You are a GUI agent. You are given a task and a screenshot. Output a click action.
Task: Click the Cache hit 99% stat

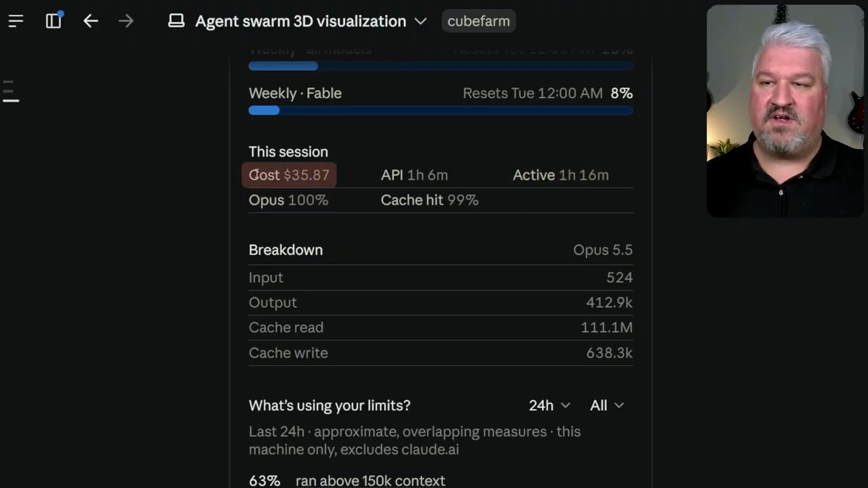[430, 200]
